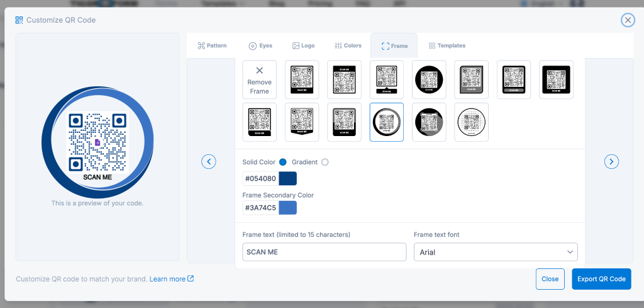Click the Close button at bottom

pos(550,279)
